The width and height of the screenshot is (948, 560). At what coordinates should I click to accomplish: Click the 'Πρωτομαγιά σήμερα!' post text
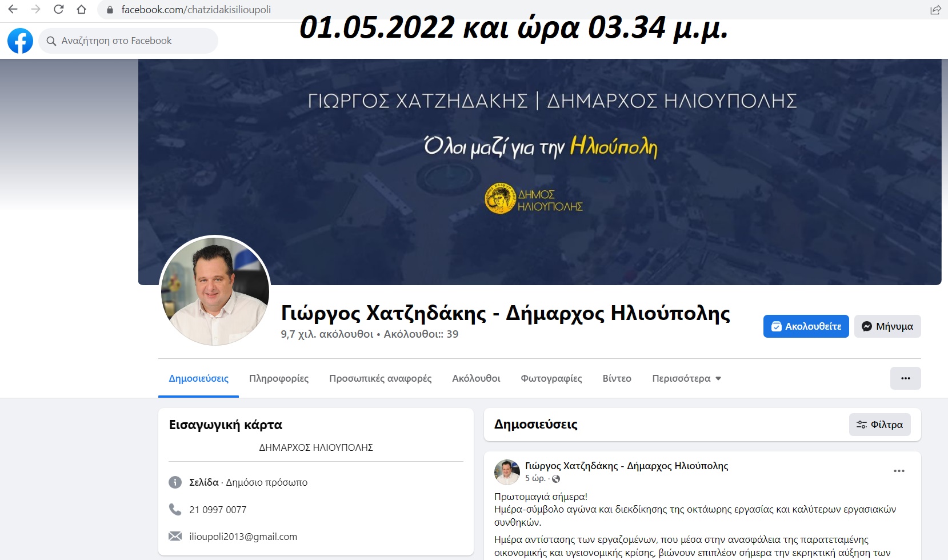541,497
